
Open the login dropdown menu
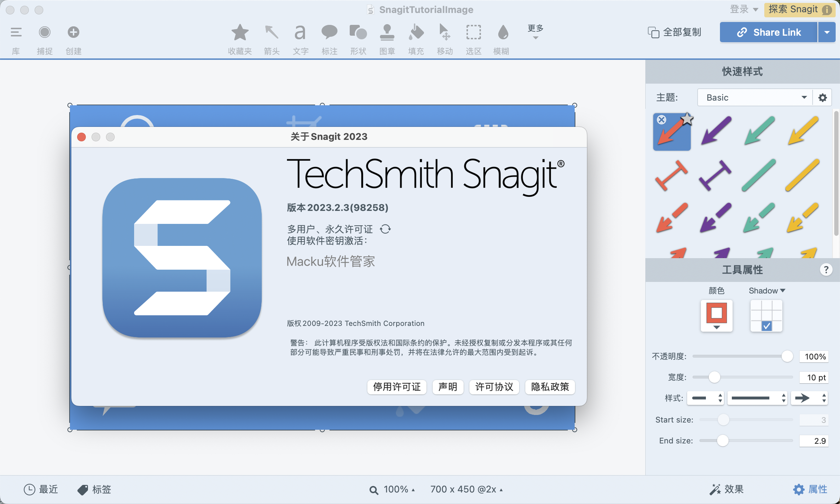tap(744, 9)
